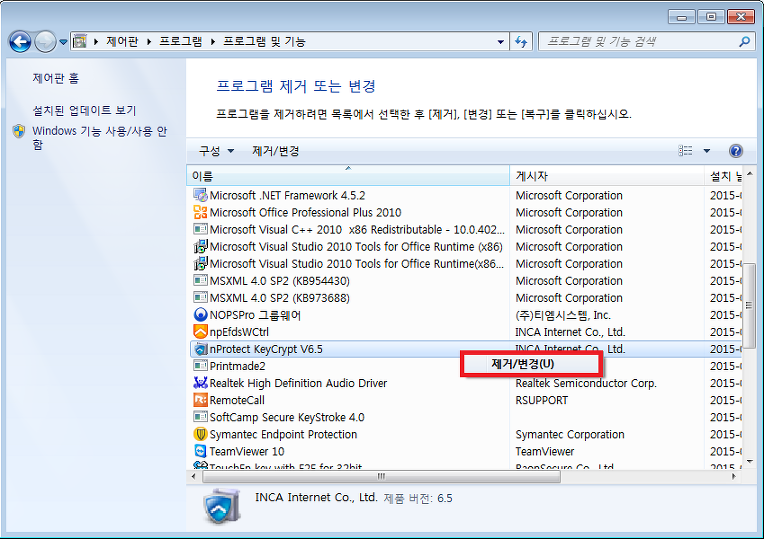Click the vertical scrollbar thumb

pyautogui.click(x=750, y=305)
